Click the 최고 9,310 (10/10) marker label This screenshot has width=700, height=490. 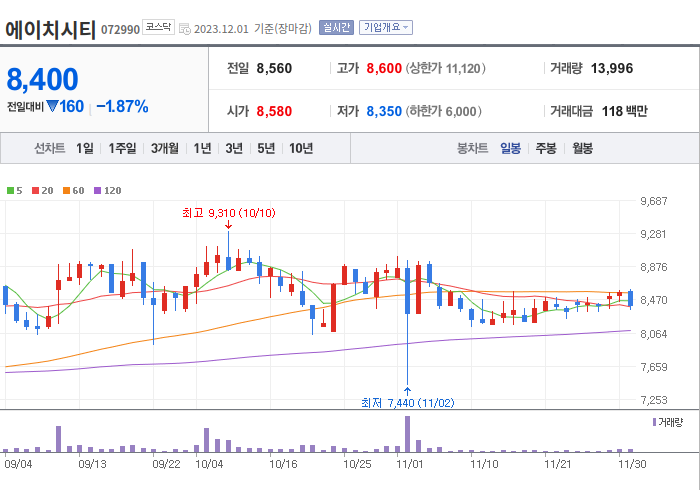(229, 213)
